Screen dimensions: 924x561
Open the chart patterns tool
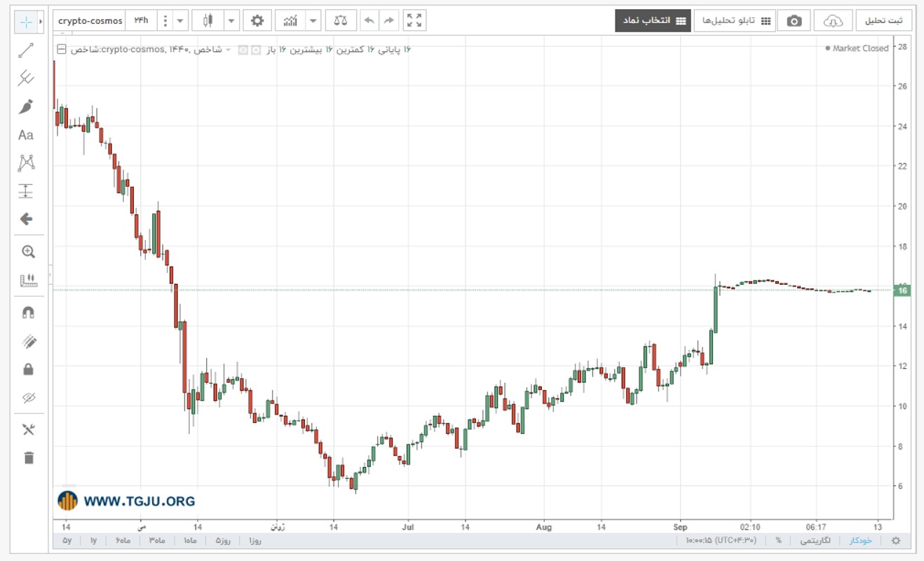(26, 163)
